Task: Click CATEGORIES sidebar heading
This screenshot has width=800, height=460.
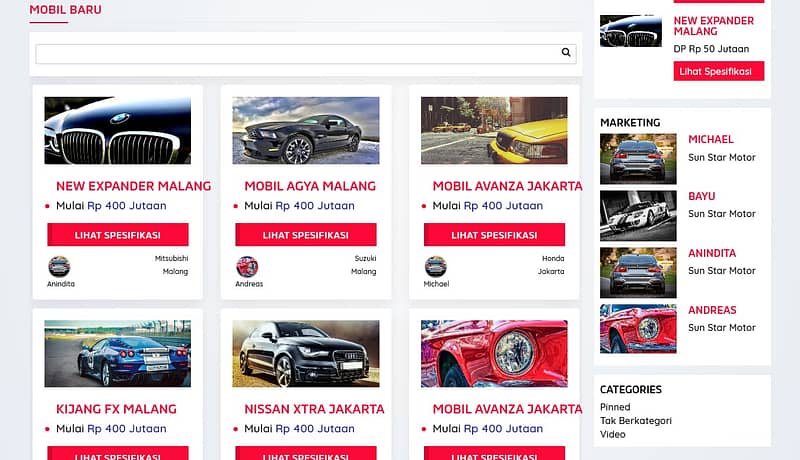Action: pyautogui.click(x=631, y=390)
